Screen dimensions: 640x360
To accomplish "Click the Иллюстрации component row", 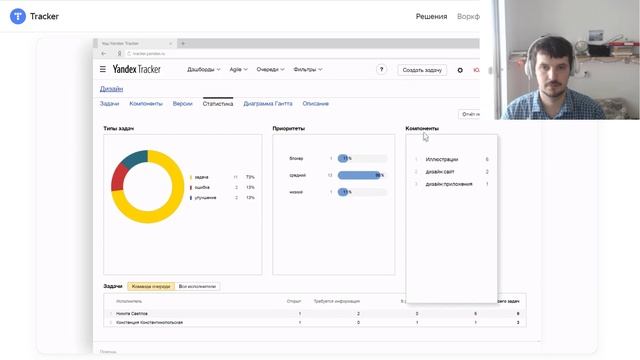I will tap(452, 159).
